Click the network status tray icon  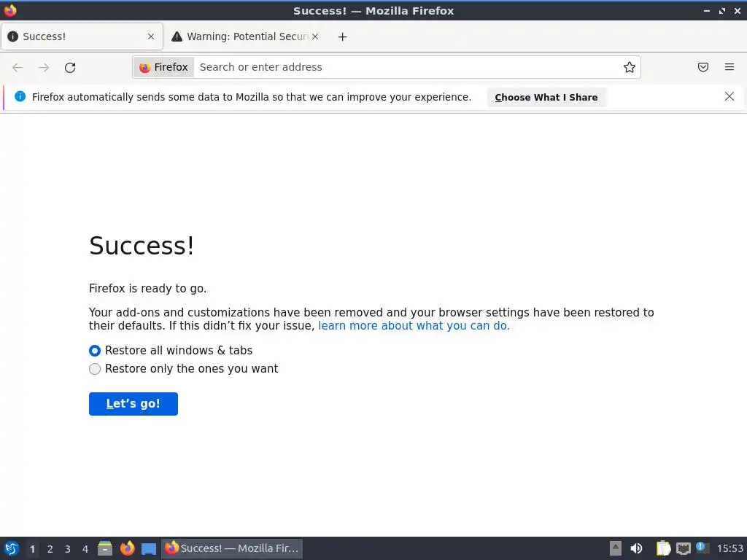click(683, 549)
